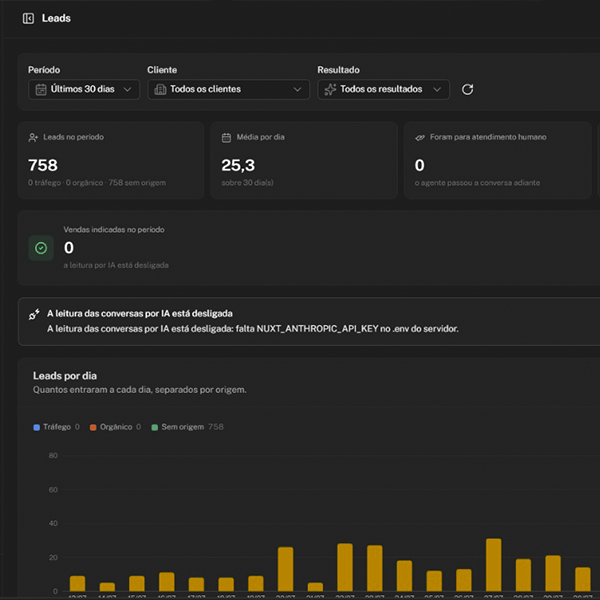This screenshot has height=600, width=600.
Task: Click the tallest yellow bar in the chart
Action: tap(494, 565)
